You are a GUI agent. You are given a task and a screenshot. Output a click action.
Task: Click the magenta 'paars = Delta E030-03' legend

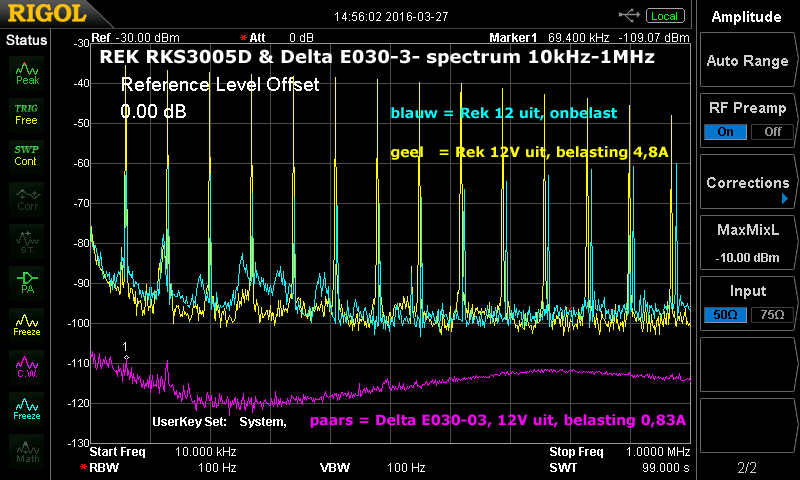[498, 420]
